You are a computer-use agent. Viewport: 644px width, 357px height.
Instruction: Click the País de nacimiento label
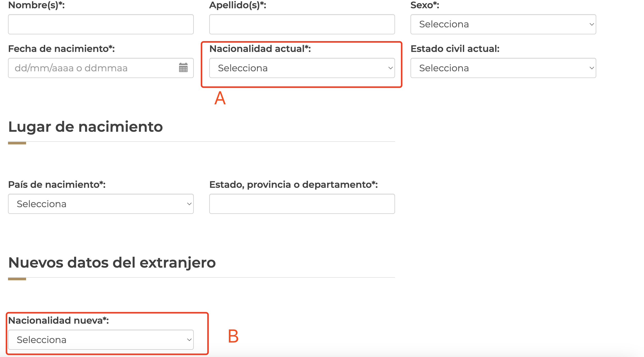coord(57,184)
